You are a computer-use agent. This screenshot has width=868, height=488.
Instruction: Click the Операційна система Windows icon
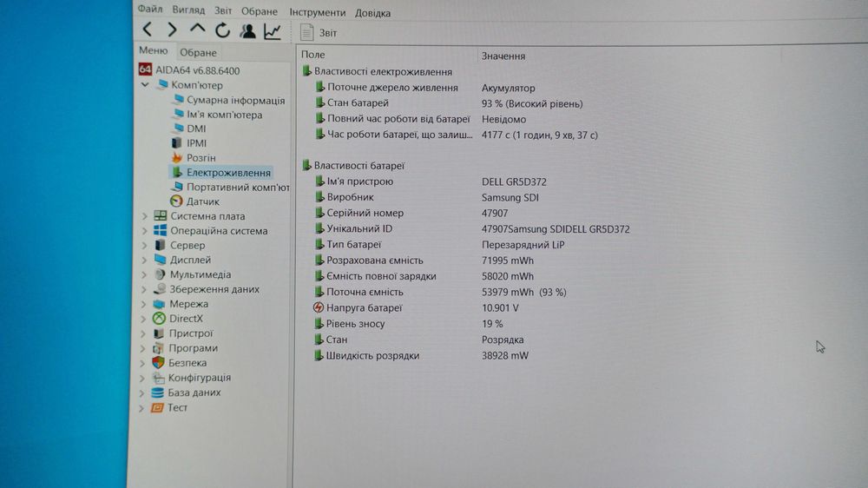click(x=160, y=230)
